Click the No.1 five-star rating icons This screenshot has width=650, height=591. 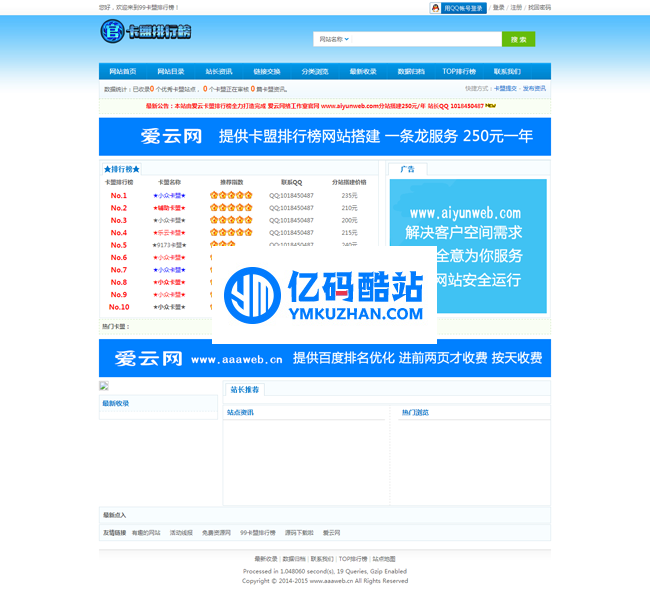tap(231, 195)
